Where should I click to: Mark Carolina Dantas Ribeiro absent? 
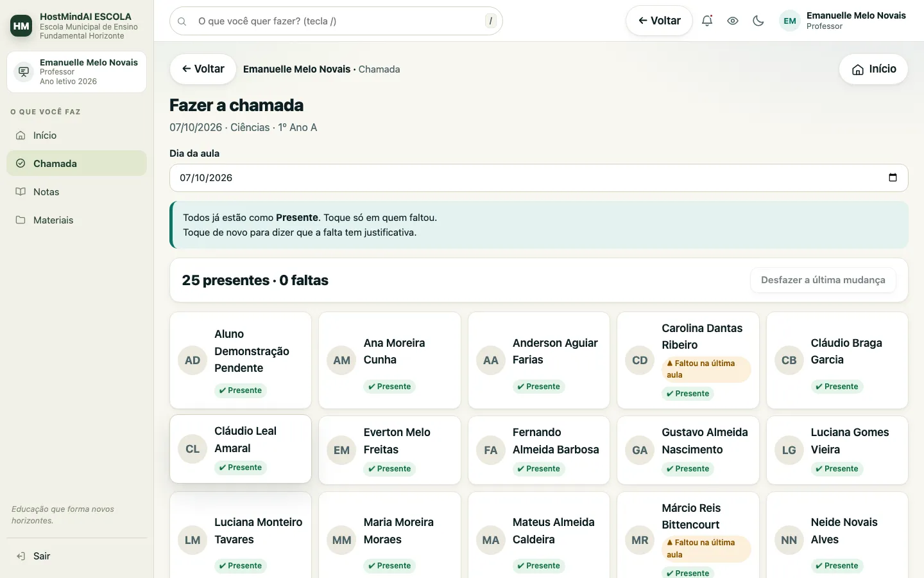688,360
